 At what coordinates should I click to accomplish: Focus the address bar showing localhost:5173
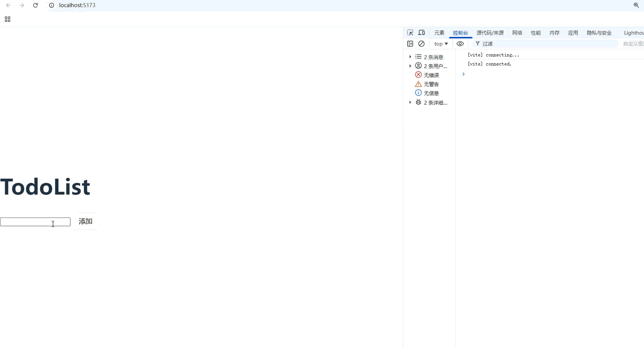(77, 5)
